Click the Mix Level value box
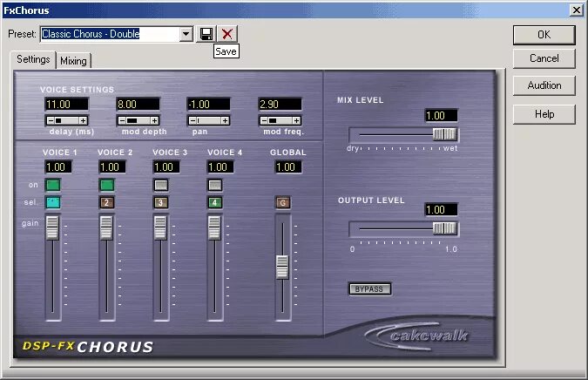This screenshot has height=380, width=588. (x=441, y=116)
